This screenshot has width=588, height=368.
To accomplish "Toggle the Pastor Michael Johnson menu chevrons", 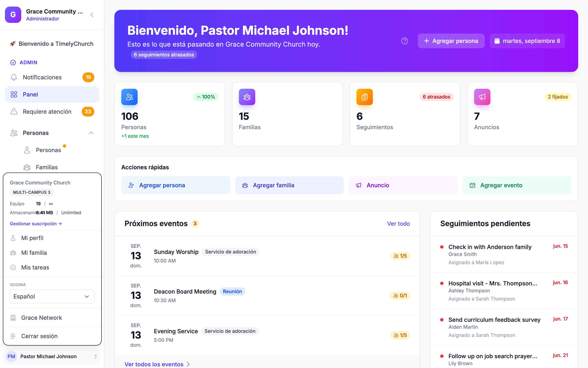I will pos(96,356).
